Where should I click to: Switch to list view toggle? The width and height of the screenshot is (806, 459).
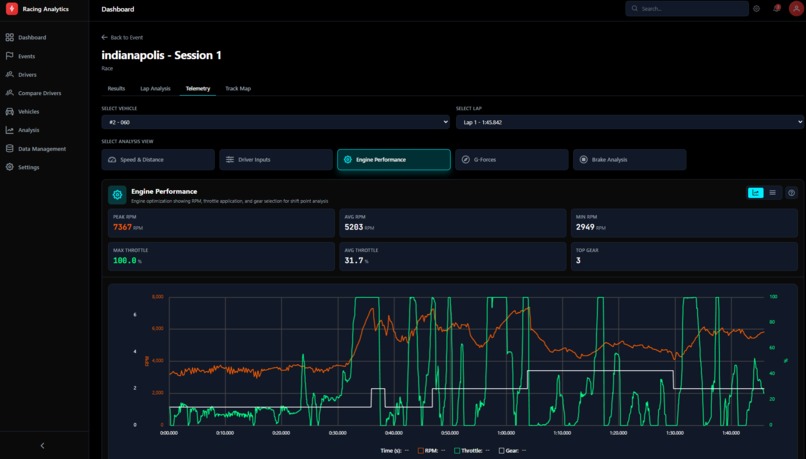coord(773,193)
